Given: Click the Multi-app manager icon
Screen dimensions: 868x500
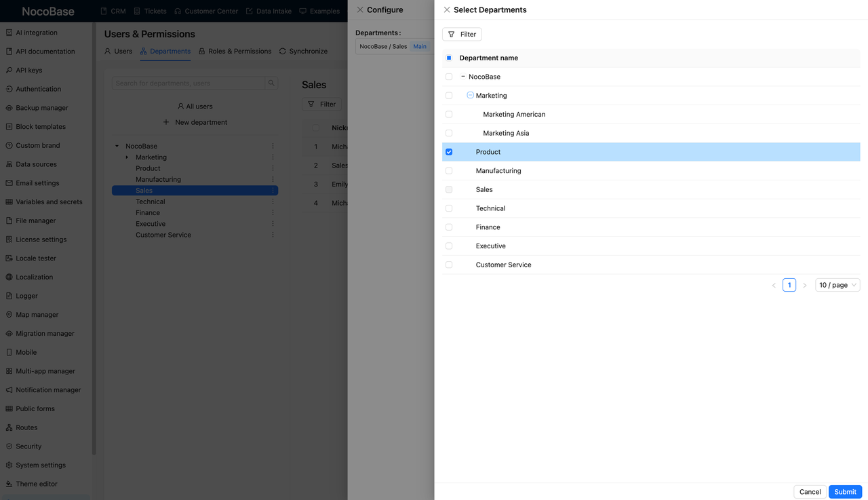Looking at the screenshot, I should point(9,371).
